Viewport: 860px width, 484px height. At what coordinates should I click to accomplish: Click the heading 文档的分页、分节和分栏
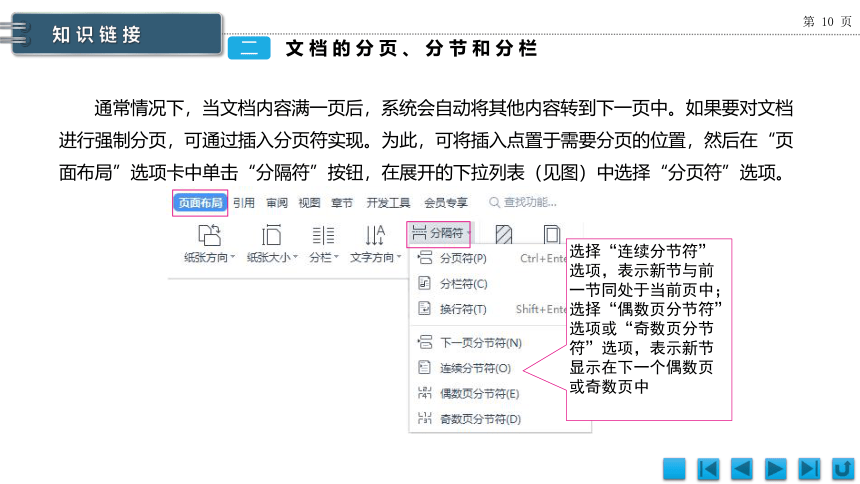pos(411,48)
